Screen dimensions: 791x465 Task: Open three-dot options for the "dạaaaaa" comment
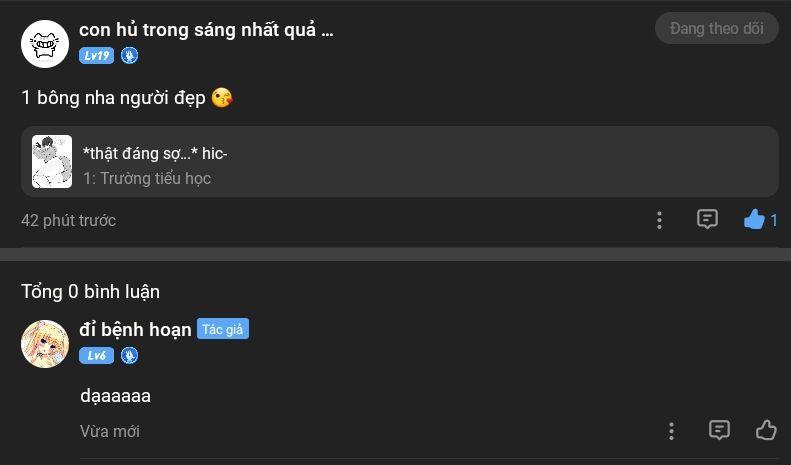pyautogui.click(x=671, y=431)
